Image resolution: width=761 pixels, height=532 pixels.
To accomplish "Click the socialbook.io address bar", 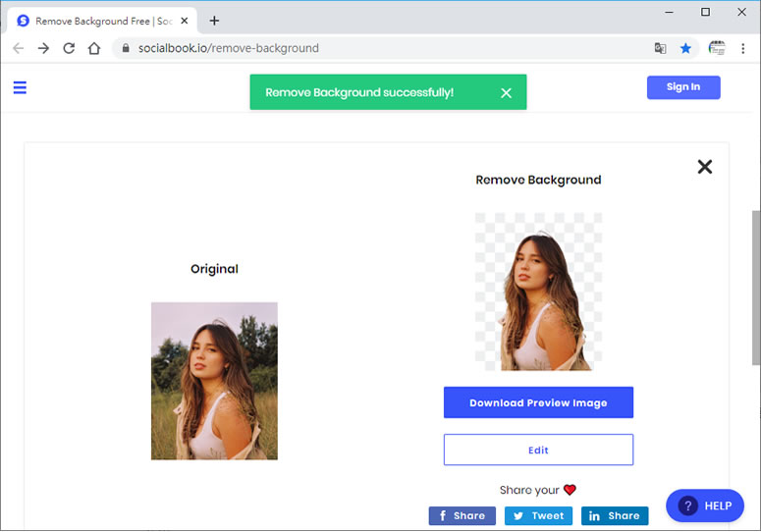I will click(x=383, y=48).
